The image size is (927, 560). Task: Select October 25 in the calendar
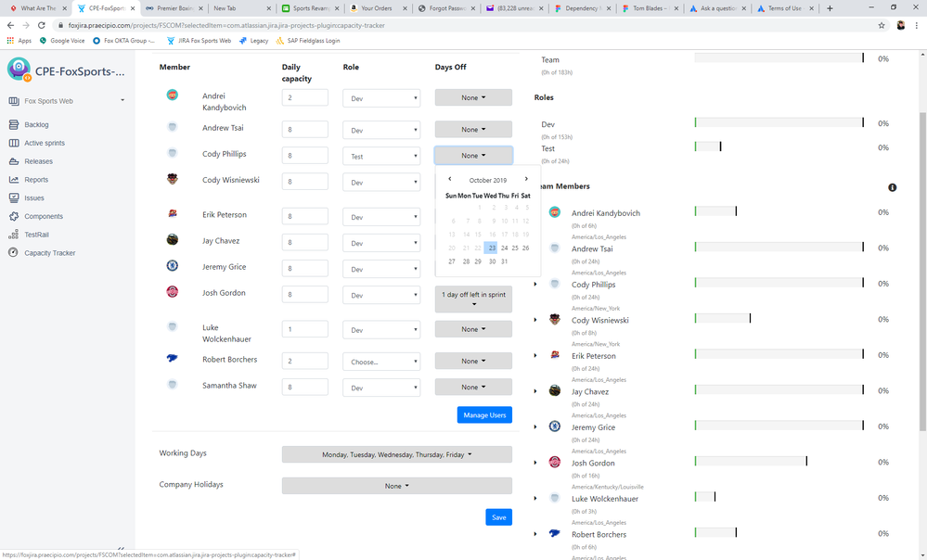click(515, 248)
